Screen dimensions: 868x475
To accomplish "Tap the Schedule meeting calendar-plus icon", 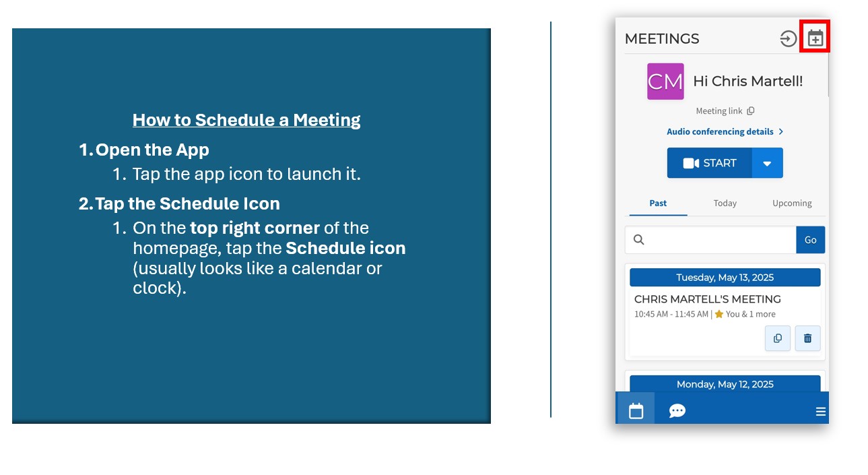I will coord(815,38).
